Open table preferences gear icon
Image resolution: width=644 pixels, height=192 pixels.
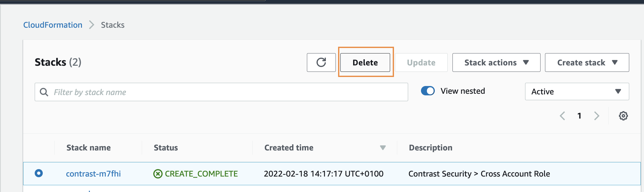pos(623,116)
